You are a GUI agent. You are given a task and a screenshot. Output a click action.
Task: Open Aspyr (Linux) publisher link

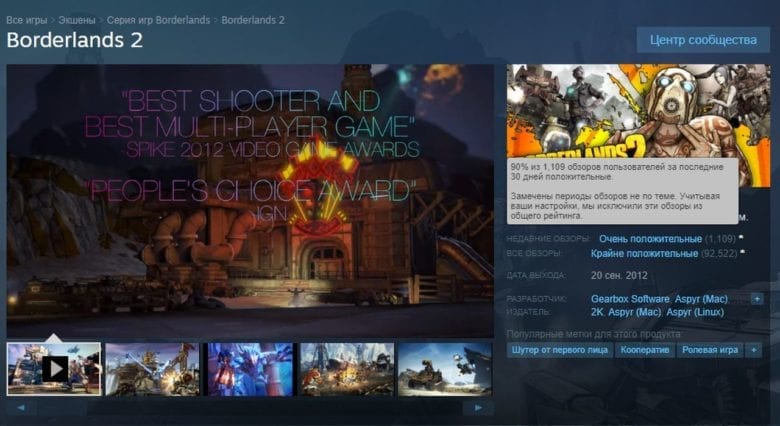pyautogui.click(x=695, y=312)
